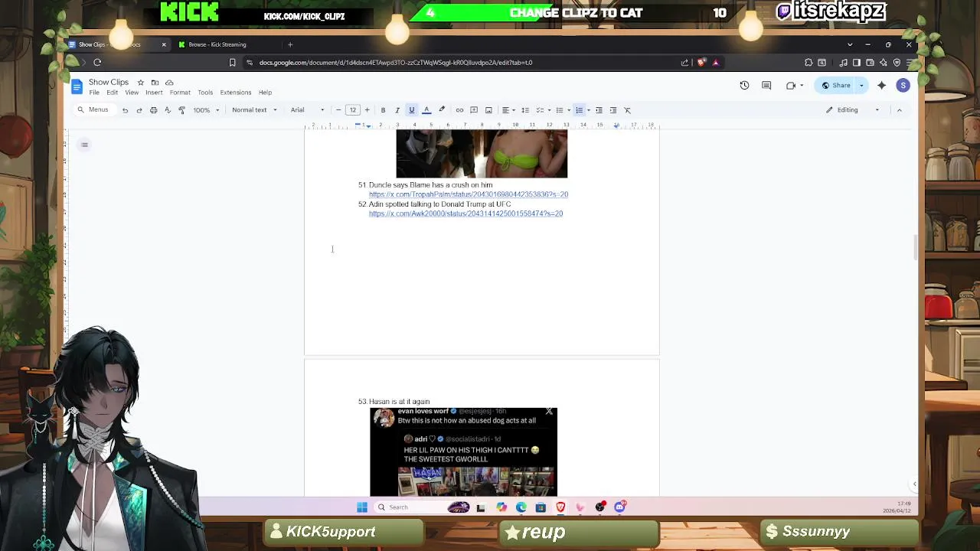Open the highlight color picker
Screen dimensions: 980x551
pyautogui.click(x=441, y=110)
